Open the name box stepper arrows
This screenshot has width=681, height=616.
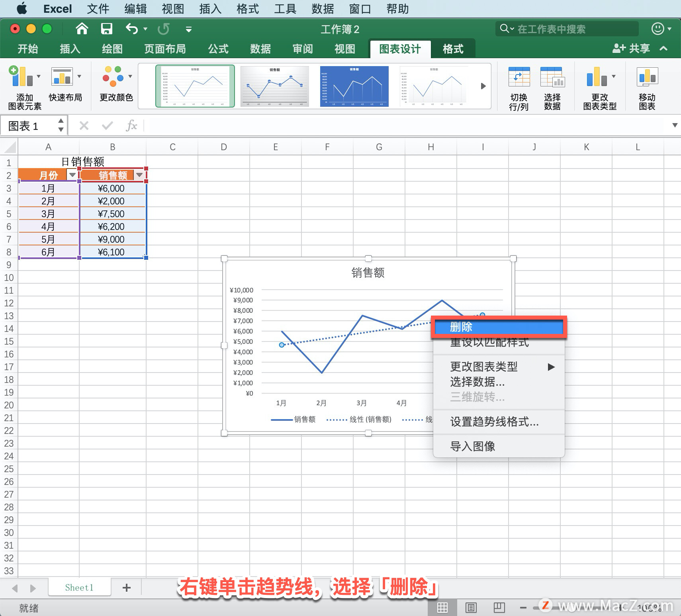pos(61,125)
